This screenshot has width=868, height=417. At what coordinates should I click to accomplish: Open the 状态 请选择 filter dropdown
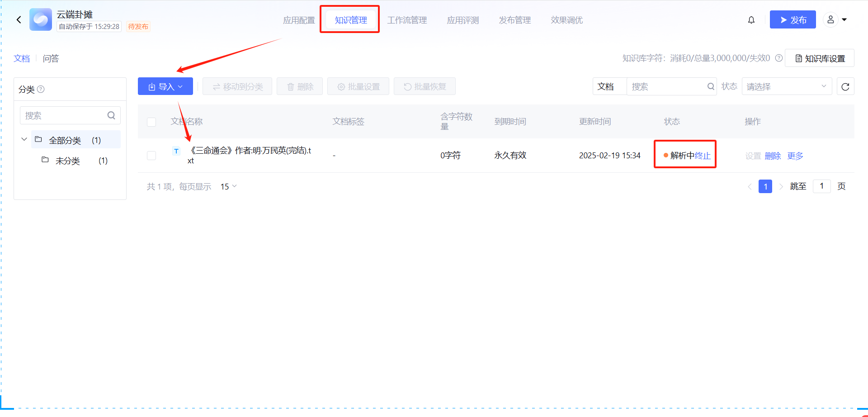pos(787,86)
